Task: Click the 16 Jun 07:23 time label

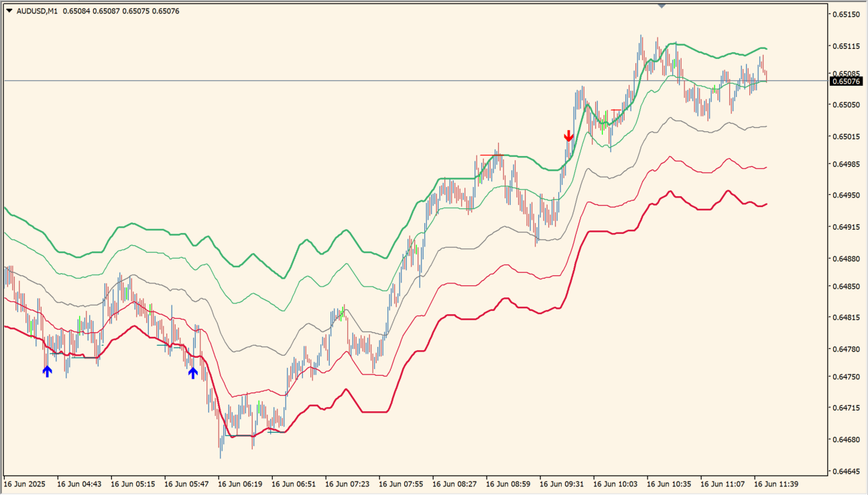Action: (x=348, y=483)
